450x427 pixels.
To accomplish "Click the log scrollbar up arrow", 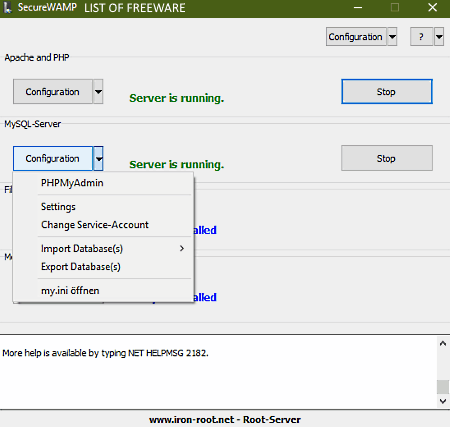I will click(443, 343).
